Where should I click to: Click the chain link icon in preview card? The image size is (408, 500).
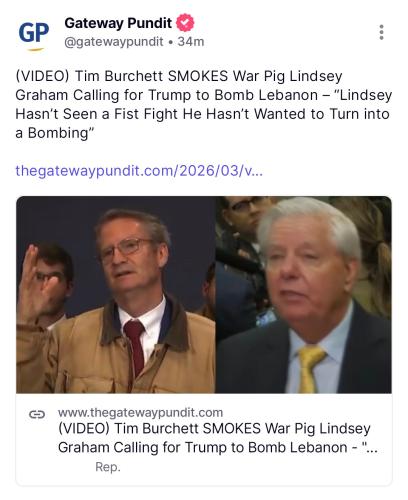click(37, 414)
